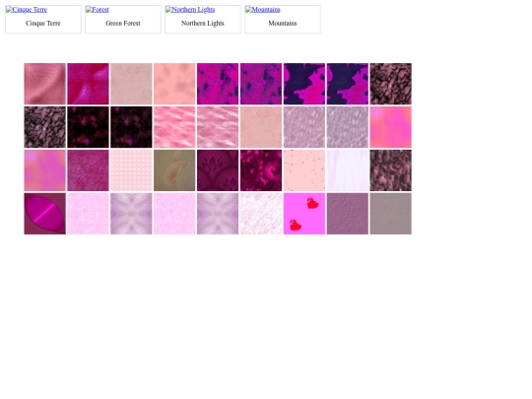Pick the lavender kaleidoscope tile beside pink scribbles tile
This screenshot has width=532, height=399.
click(218, 214)
